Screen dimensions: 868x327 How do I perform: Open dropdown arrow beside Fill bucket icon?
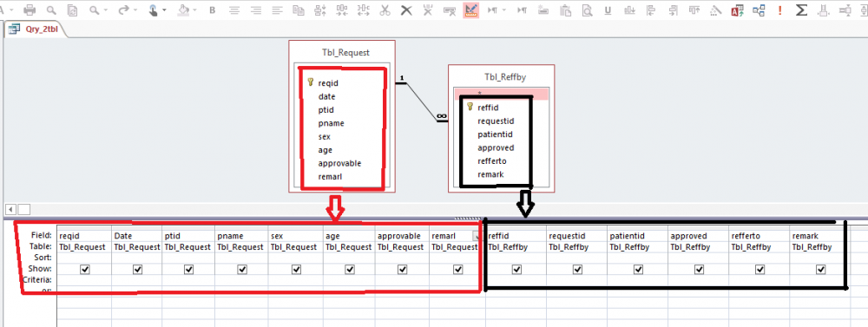pyautogui.click(x=195, y=10)
